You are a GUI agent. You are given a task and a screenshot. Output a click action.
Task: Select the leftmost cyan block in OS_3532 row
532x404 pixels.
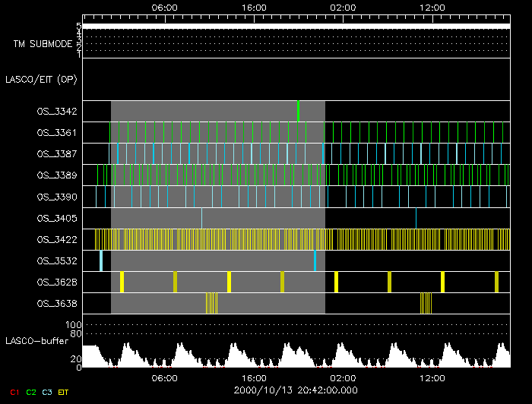pos(101,260)
